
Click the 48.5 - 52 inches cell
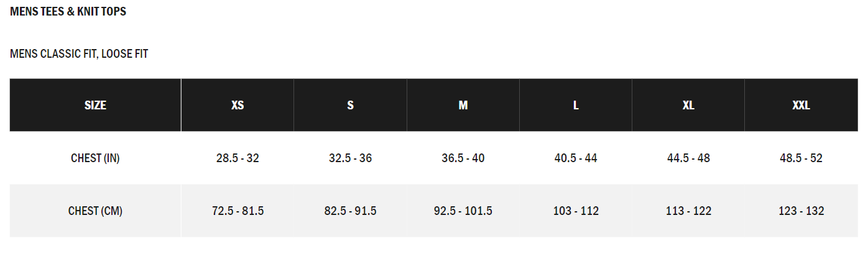[801, 158]
